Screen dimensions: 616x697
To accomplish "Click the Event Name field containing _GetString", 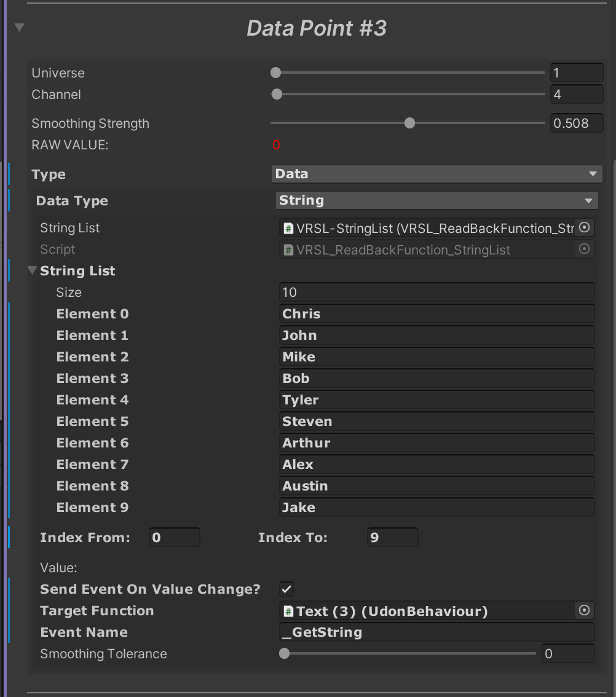I will [436, 632].
